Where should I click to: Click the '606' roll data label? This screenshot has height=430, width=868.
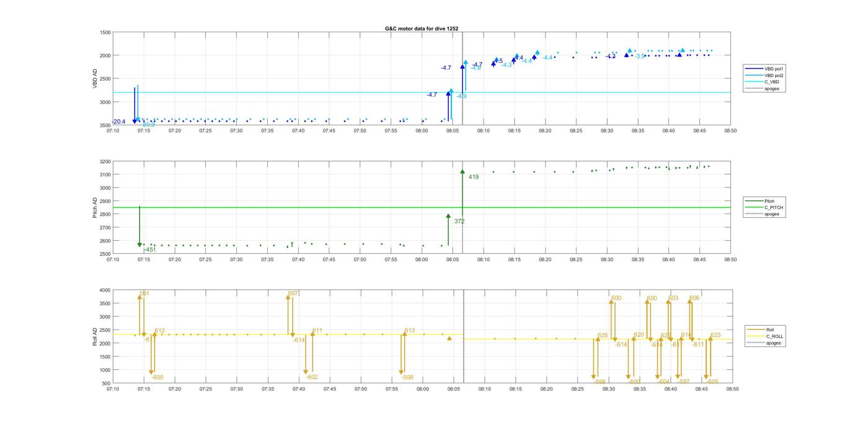pyautogui.click(x=694, y=298)
